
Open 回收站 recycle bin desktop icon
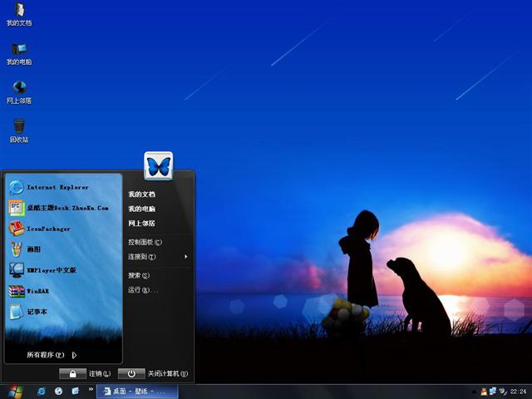click(19, 131)
